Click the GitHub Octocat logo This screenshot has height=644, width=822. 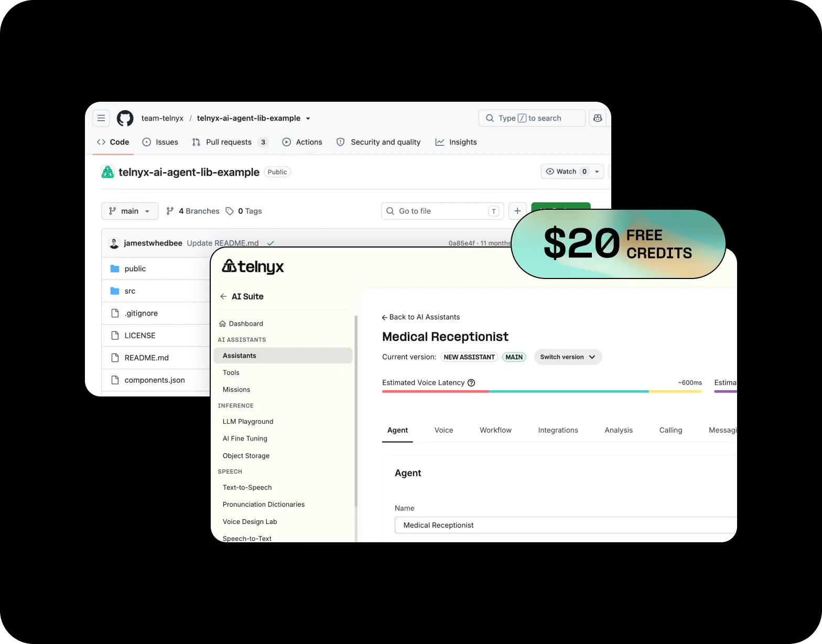(x=125, y=118)
